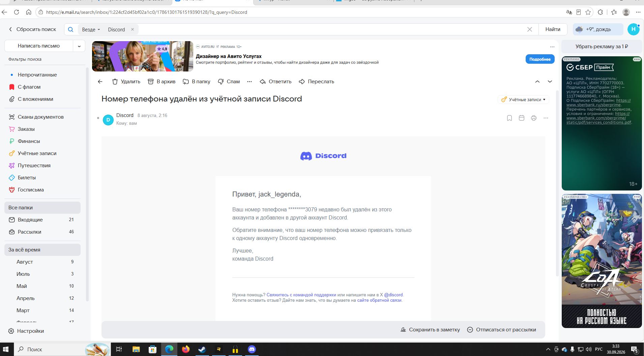Expand the За всё время period selector
Image resolution: width=644 pixels, height=356 pixels.
42,250
